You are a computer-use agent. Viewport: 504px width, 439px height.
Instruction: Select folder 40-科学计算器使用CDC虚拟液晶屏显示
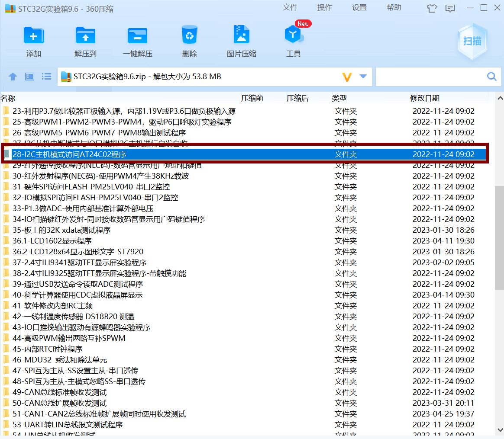(x=78, y=295)
